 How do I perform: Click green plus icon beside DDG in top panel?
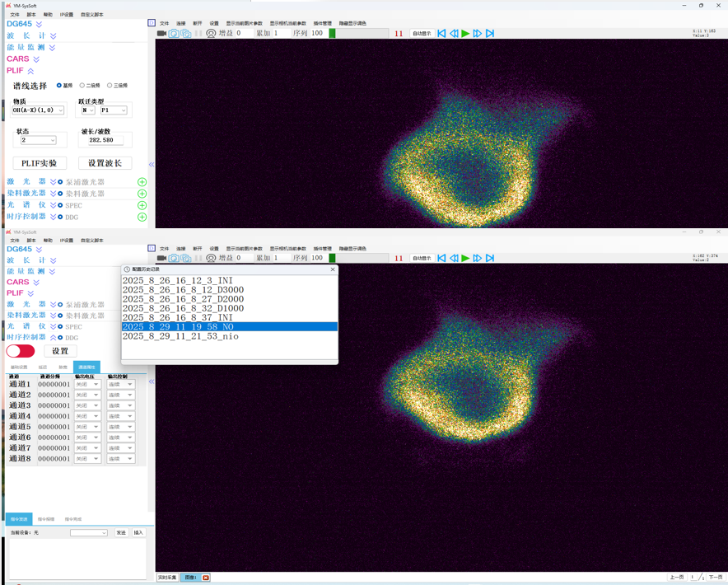pyautogui.click(x=142, y=218)
